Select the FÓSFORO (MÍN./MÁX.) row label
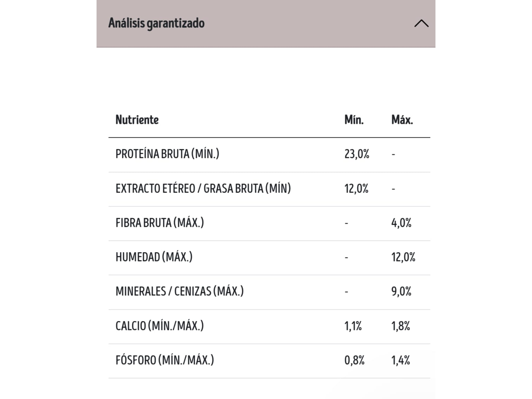532x399 pixels. click(x=165, y=360)
